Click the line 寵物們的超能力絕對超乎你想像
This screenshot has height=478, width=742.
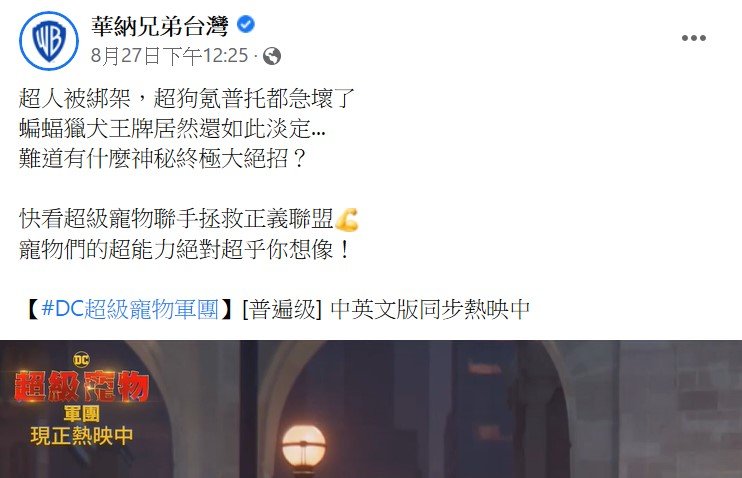pos(185,249)
